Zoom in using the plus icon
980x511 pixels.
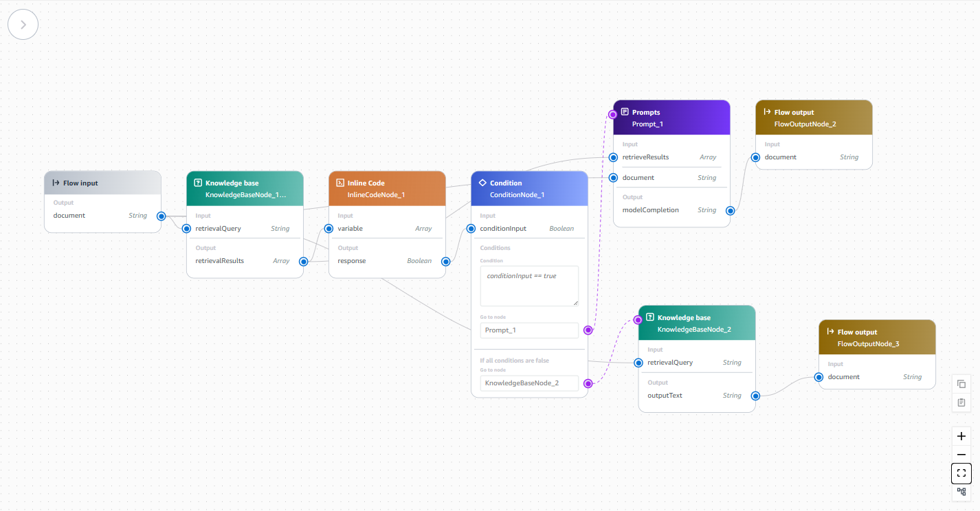click(961, 436)
